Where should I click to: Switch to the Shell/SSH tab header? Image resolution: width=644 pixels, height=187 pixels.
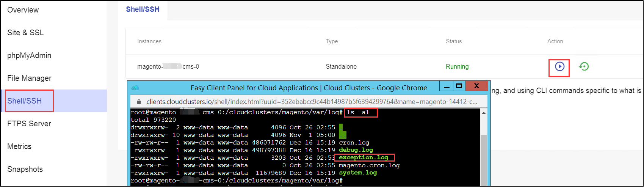(x=143, y=9)
